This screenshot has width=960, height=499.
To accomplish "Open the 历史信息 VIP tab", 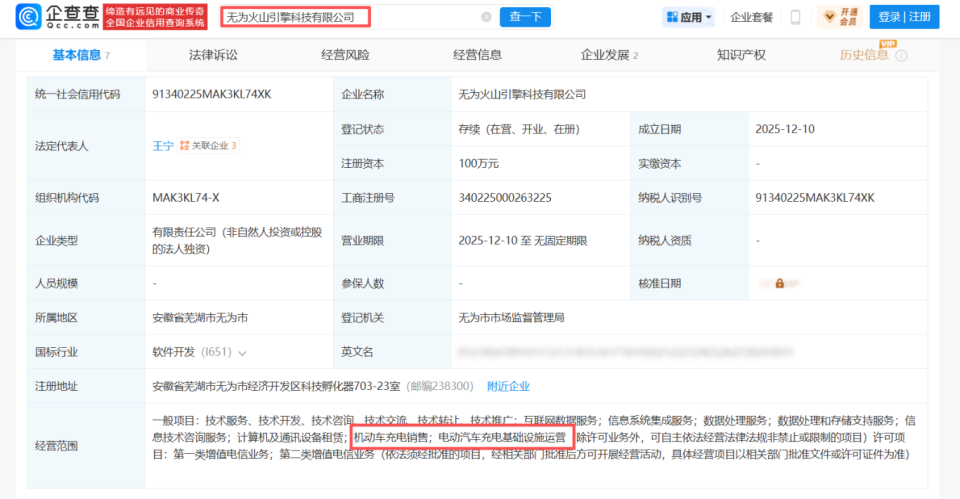I will 864,55.
